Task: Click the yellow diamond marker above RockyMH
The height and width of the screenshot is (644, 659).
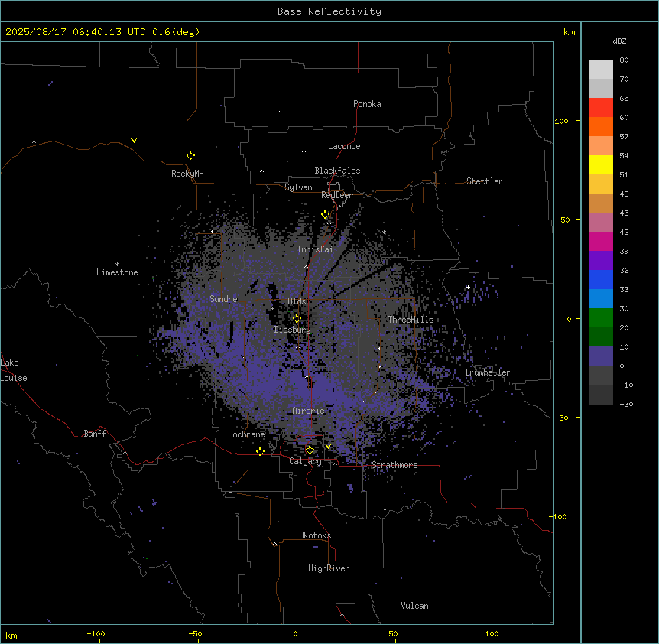Action: tap(191, 156)
